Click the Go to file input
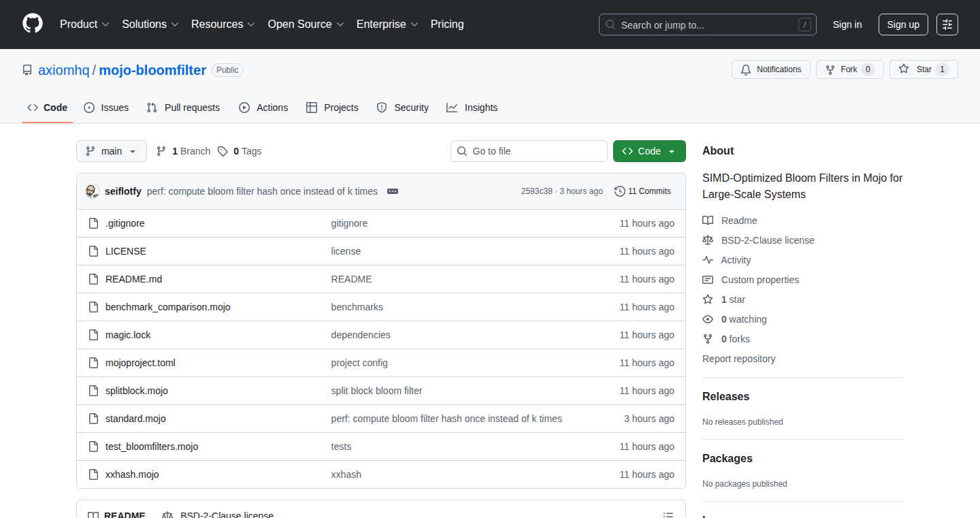Image resolution: width=980 pixels, height=518 pixels. pyautogui.click(x=529, y=151)
